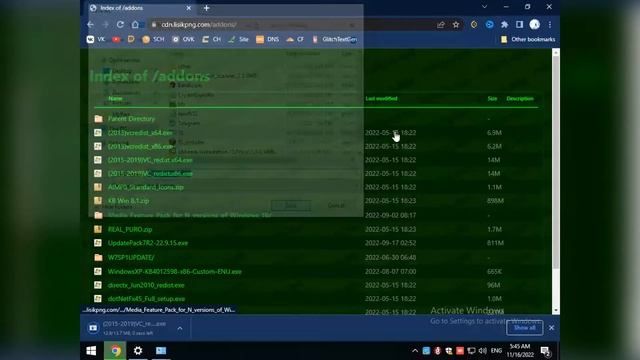Open the OVK bookmark
This screenshot has height=360, width=640.
183,39
